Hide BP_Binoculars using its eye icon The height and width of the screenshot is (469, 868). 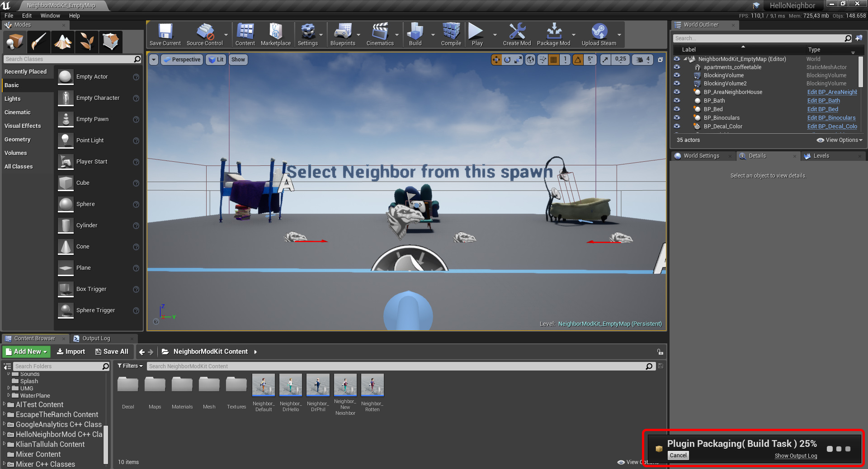click(677, 118)
